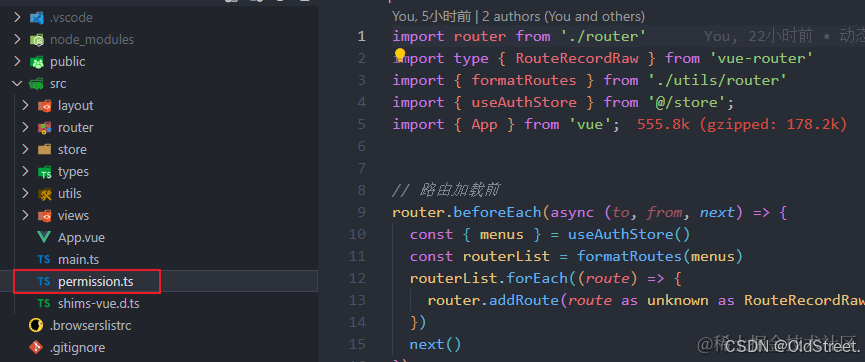Click the Vue icon beside App.vue
The image size is (865, 362).
tap(44, 238)
